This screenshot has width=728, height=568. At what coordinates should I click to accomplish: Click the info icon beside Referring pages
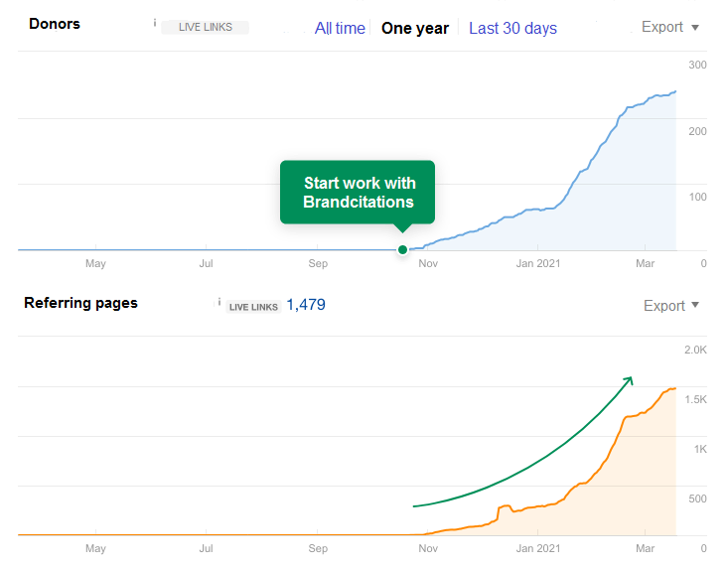coord(218,302)
